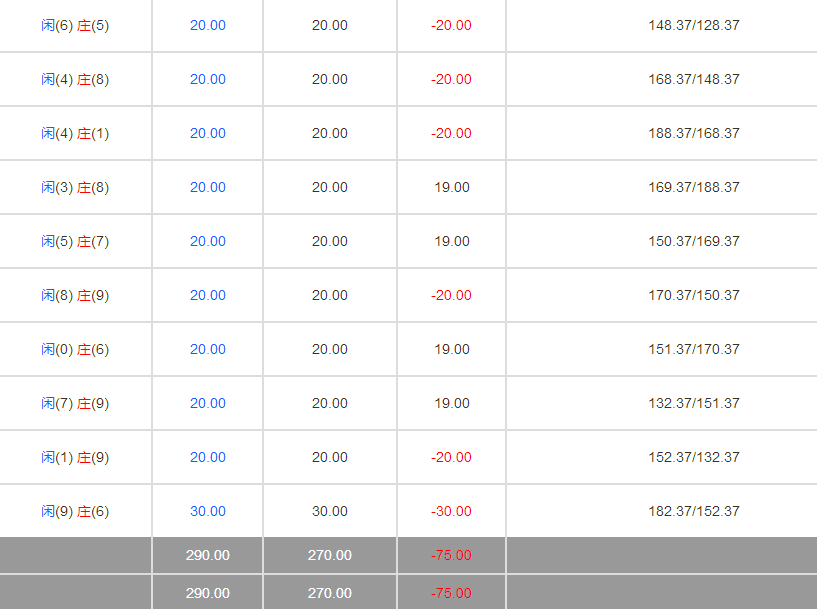Click the balance value 132.37/151.37
Image resolution: width=817 pixels, height=609 pixels.
pos(694,403)
